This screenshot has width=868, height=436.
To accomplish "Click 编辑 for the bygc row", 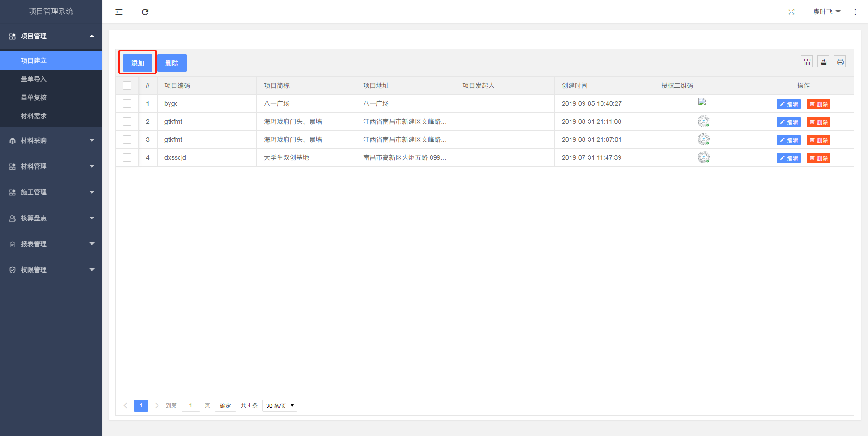I will click(x=789, y=104).
